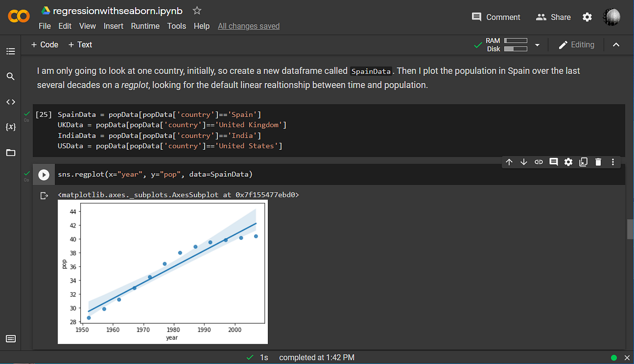Delete the regplot code cell
Viewport: 634px width, 364px height.
[598, 162]
